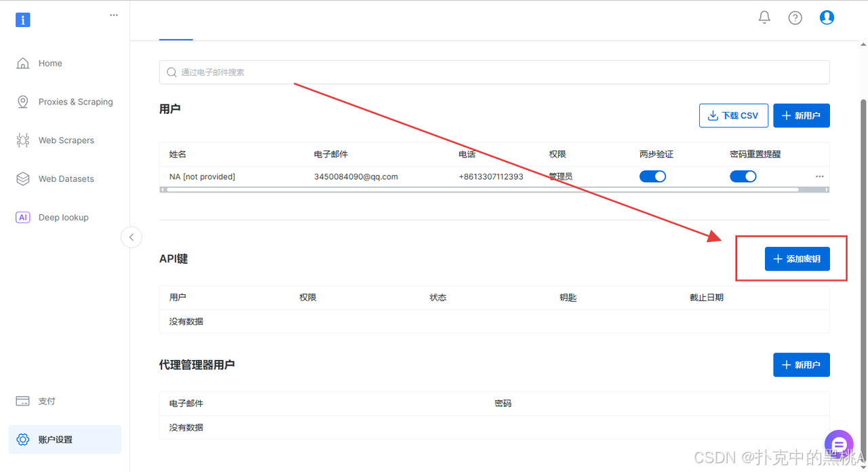Click the Web Datasets stack icon

(23, 179)
